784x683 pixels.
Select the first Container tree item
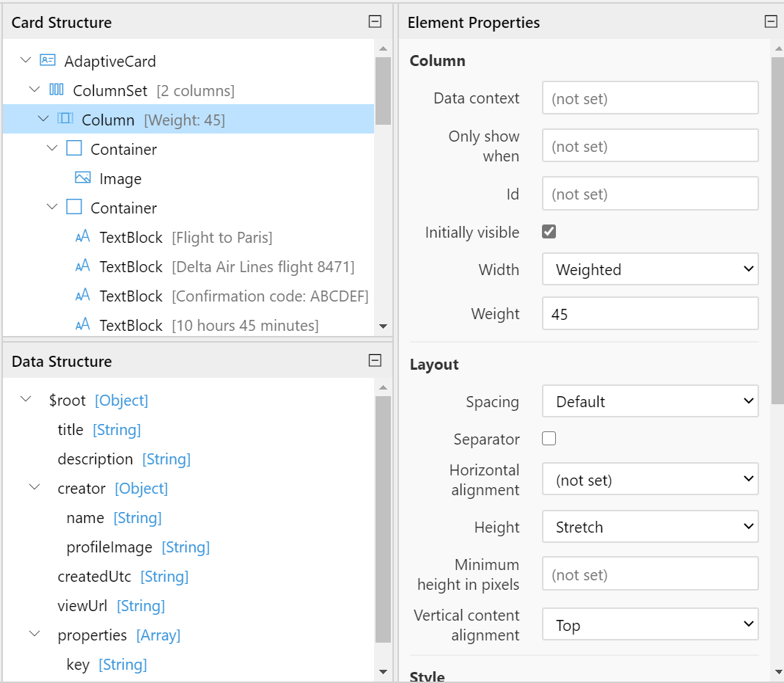(x=123, y=150)
